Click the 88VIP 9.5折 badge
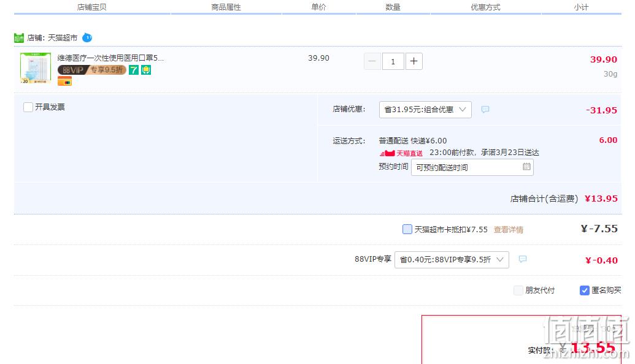The image size is (635, 364). pyautogui.click(x=92, y=70)
